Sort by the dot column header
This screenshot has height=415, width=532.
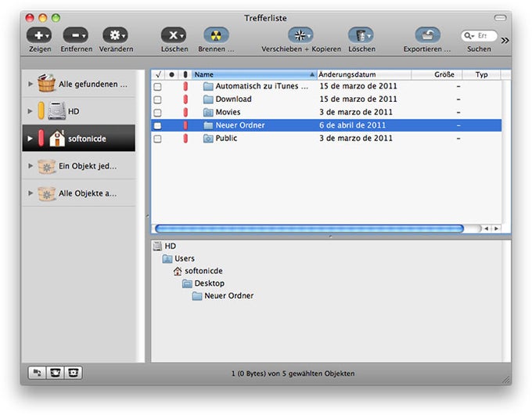coord(171,74)
